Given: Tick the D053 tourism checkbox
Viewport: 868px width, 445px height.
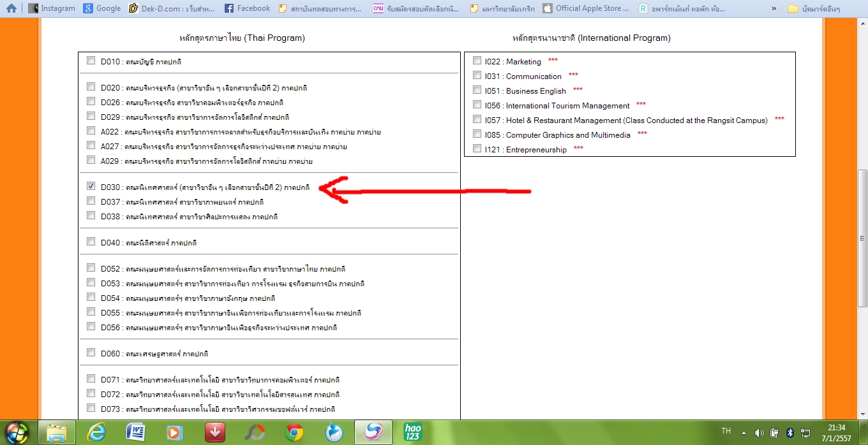Looking at the screenshot, I should pyautogui.click(x=91, y=282).
